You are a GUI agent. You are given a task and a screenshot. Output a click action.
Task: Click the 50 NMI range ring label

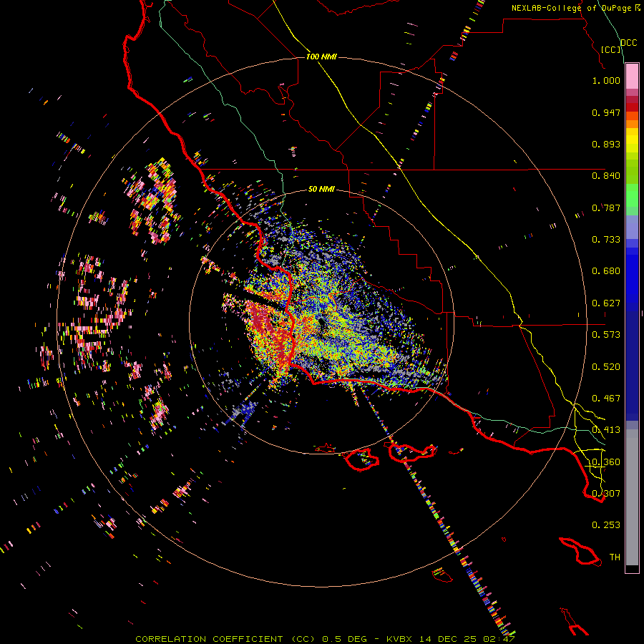tap(321, 190)
